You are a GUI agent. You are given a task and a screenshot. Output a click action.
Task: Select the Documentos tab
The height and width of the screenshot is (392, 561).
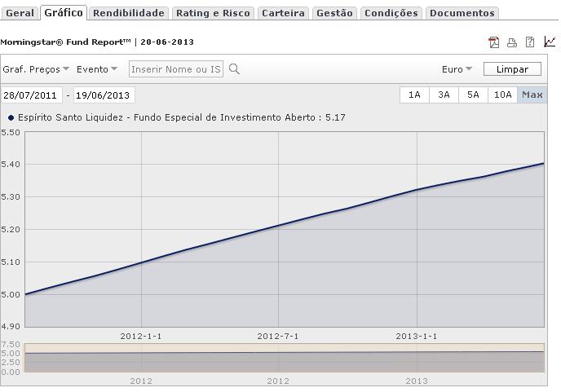(x=462, y=13)
